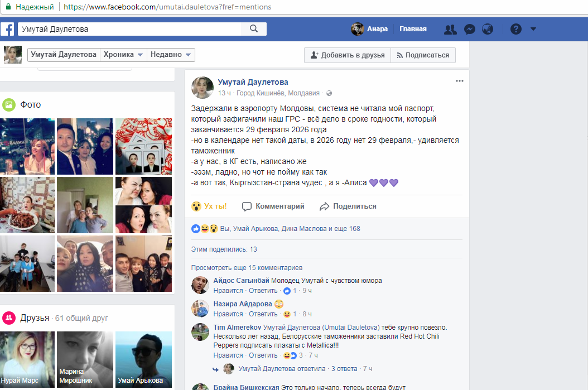The image size is (588, 390).
Task: Go to Главная in the top bar
Action: tap(413, 29)
